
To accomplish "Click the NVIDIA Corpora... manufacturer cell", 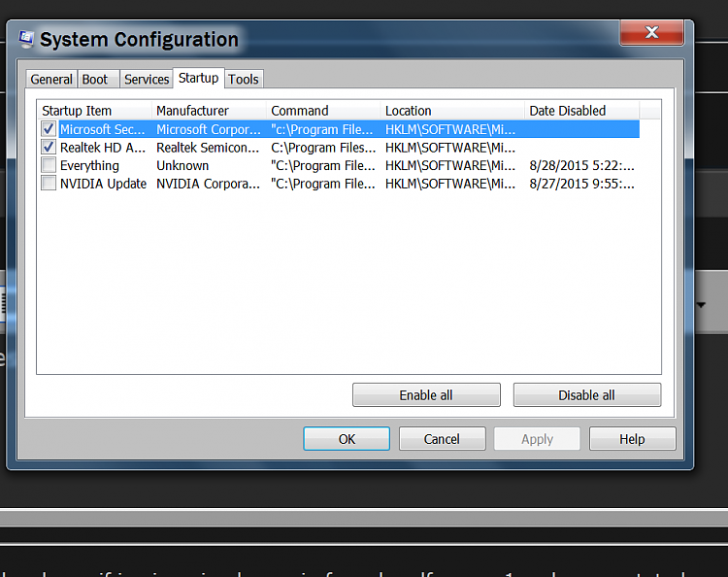I will 208,184.
